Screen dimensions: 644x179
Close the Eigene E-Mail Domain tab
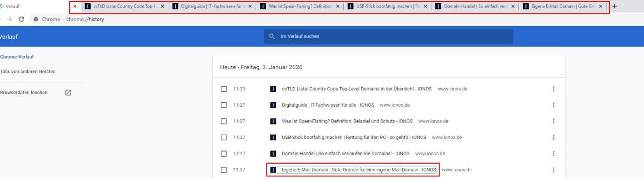click(x=601, y=7)
